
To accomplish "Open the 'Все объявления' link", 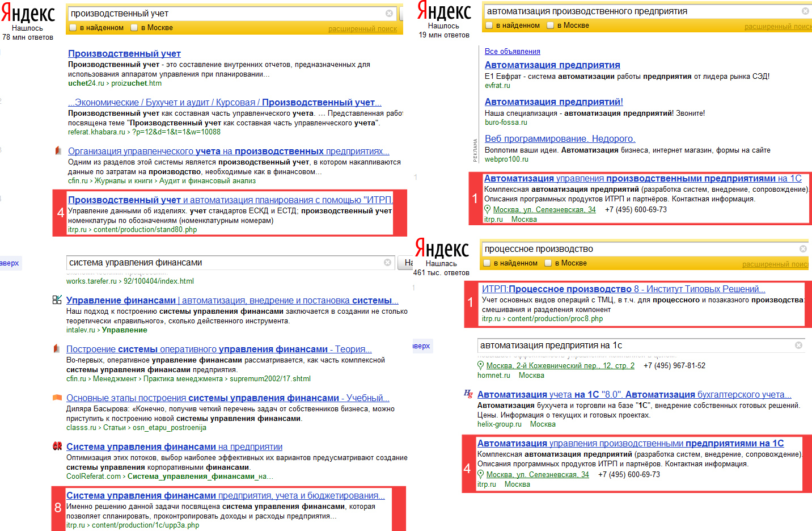I will pos(513,51).
